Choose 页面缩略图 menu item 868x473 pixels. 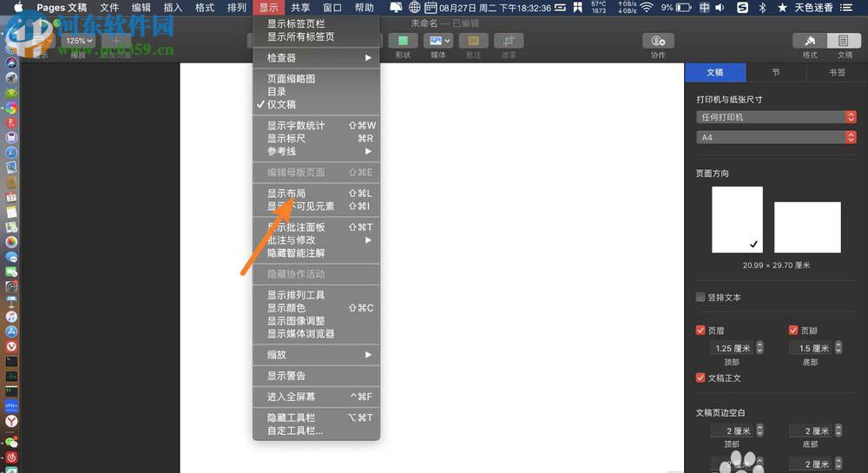(x=316, y=79)
